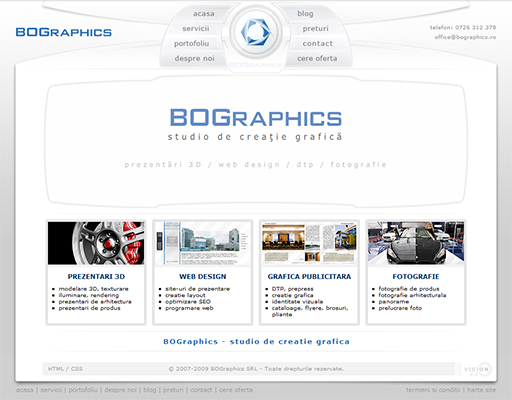Open the acasa menu item
512x400 pixels.
point(204,14)
